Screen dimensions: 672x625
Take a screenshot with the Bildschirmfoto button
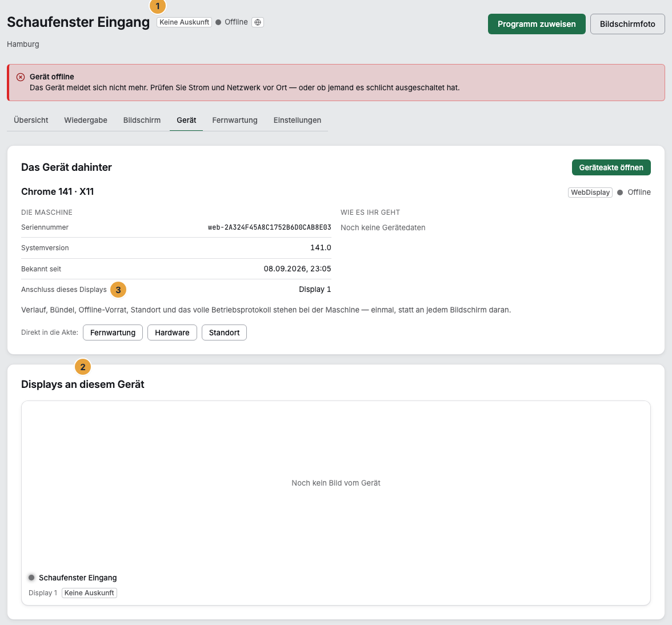click(627, 24)
